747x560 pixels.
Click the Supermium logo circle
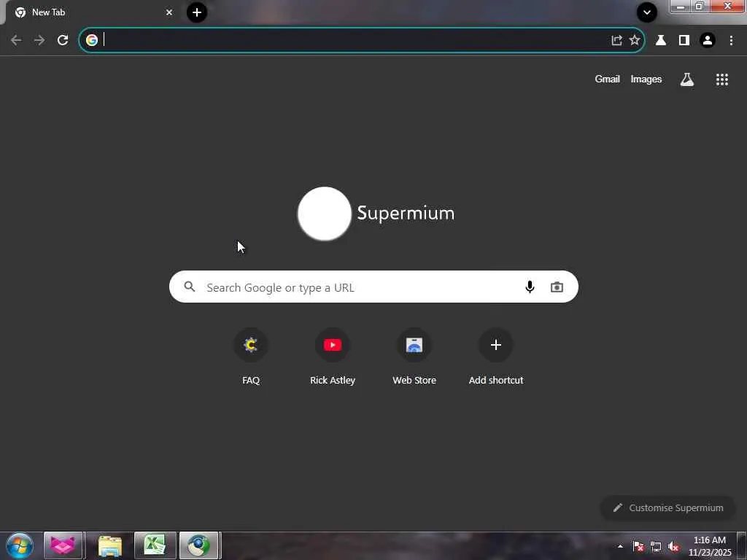pos(325,214)
